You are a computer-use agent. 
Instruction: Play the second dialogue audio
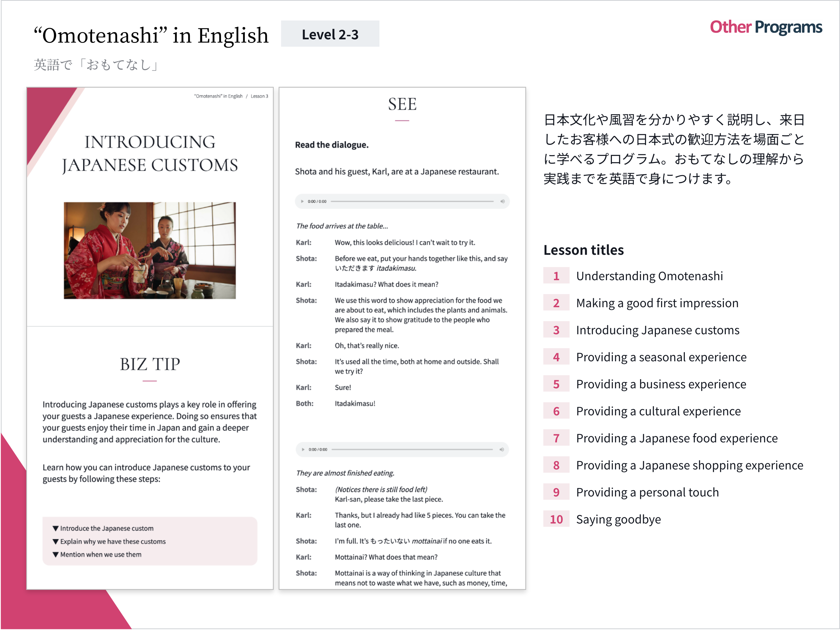[x=303, y=450]
